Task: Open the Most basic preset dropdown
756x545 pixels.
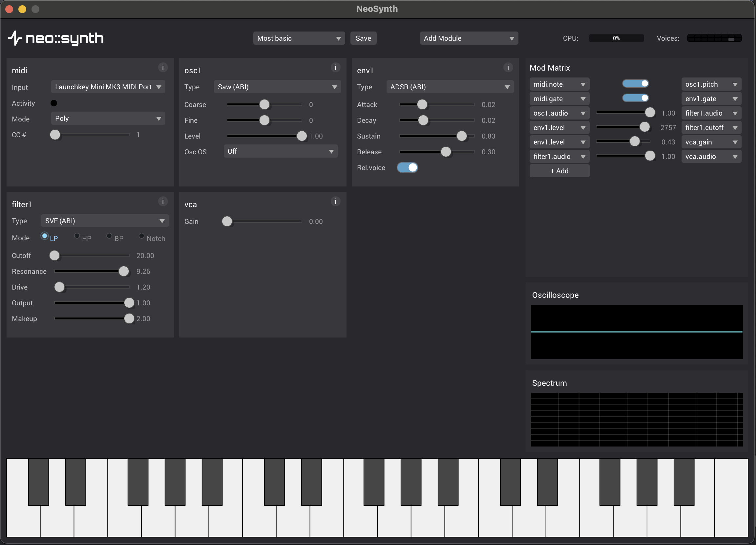Action: 299,38
